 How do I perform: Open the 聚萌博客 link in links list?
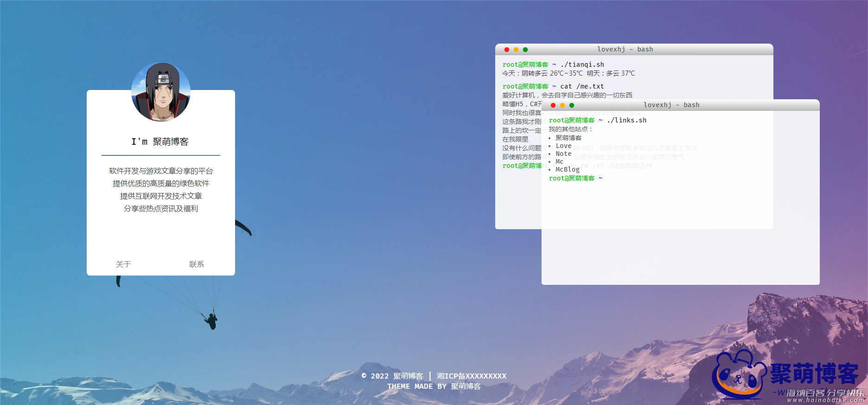pyautogui.click(x=568, y=138)
